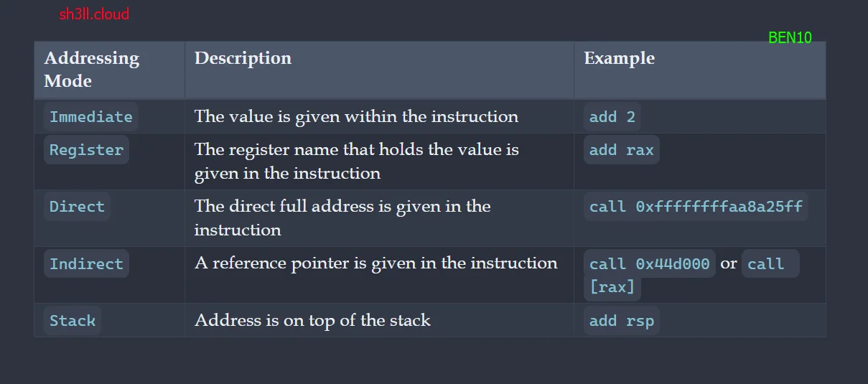
Task: Click the 'add rax' example code
Action: [x=622, y=150]
